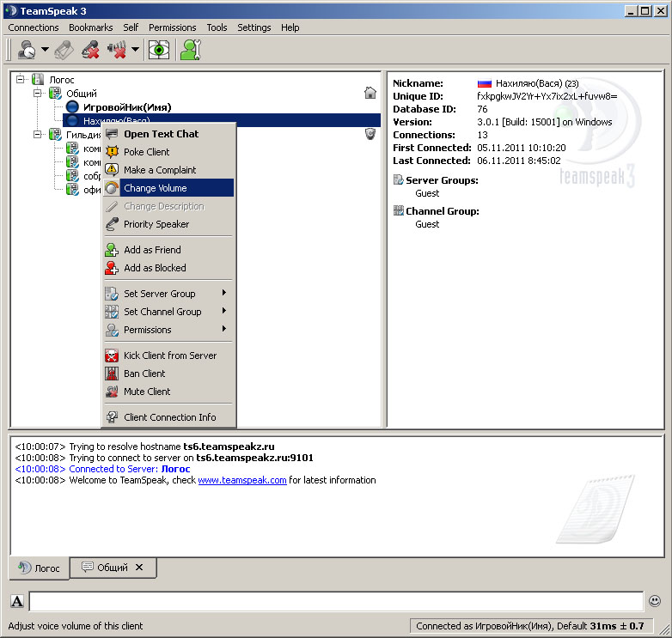The height and width of the screenshot is (638, 672).
Task: Toggle the Mute Microphone toolbar icon
Action: [x=90, y=50]
